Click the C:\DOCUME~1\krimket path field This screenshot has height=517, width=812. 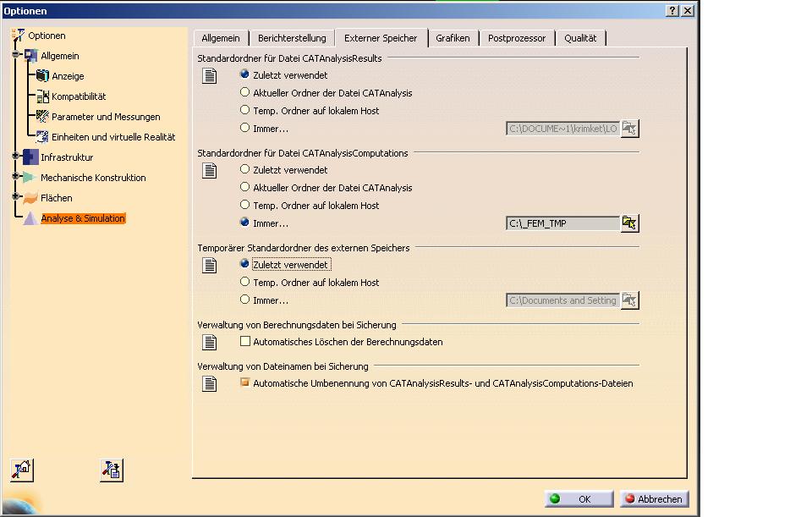(x=563, y=129)
